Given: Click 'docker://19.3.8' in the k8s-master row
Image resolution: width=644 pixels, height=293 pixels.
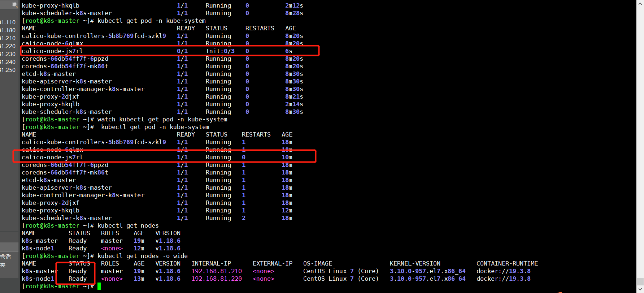Looking at the screenshot, I should pos(504,271).
